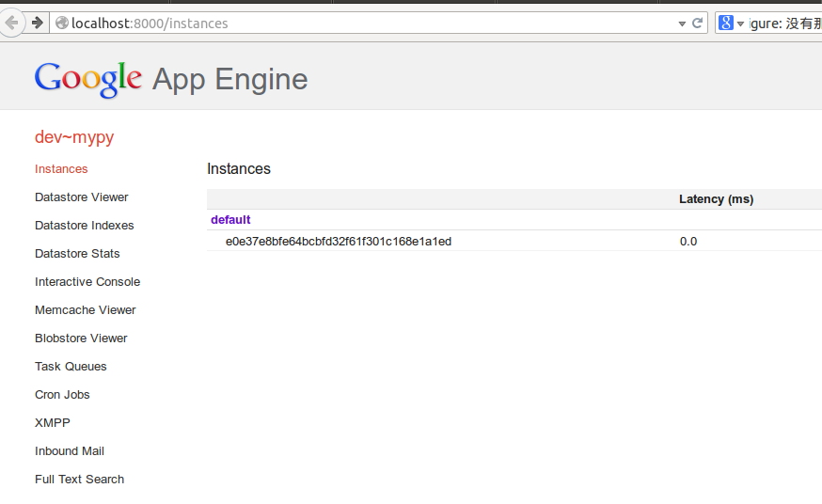Open the Inbound Mail page
This screenshot has height=504, width=822.
[70, 451]
